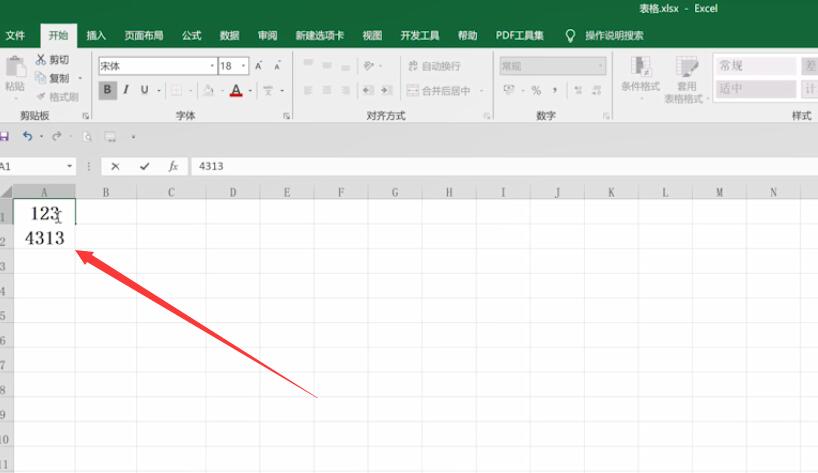Apply the red font color A
The image size is (818, 473).
pyautogui.click(x=236, y=90)
